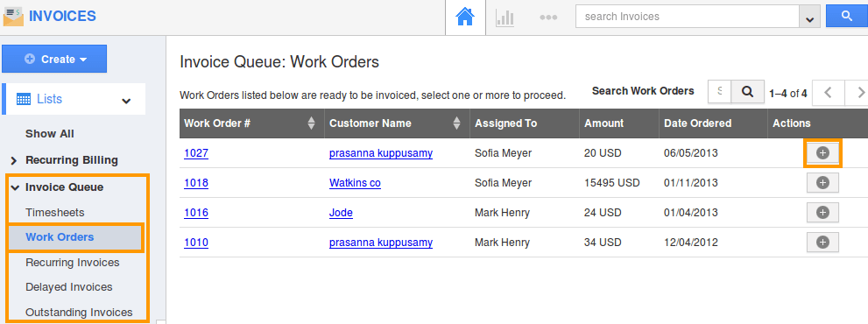Click the 06/05/2013 date cell
The image size is (868, 324).
pos(691,153)
